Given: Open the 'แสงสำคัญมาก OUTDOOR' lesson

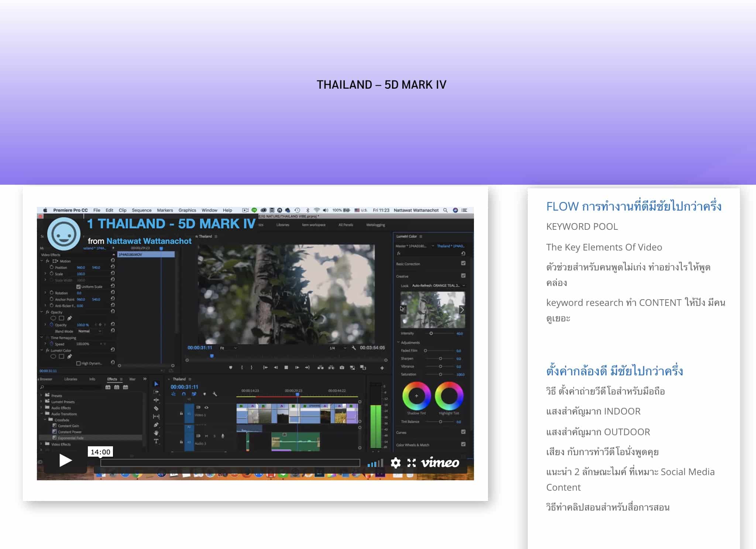Looking at the screenshot, I should (x=598, y=432).
